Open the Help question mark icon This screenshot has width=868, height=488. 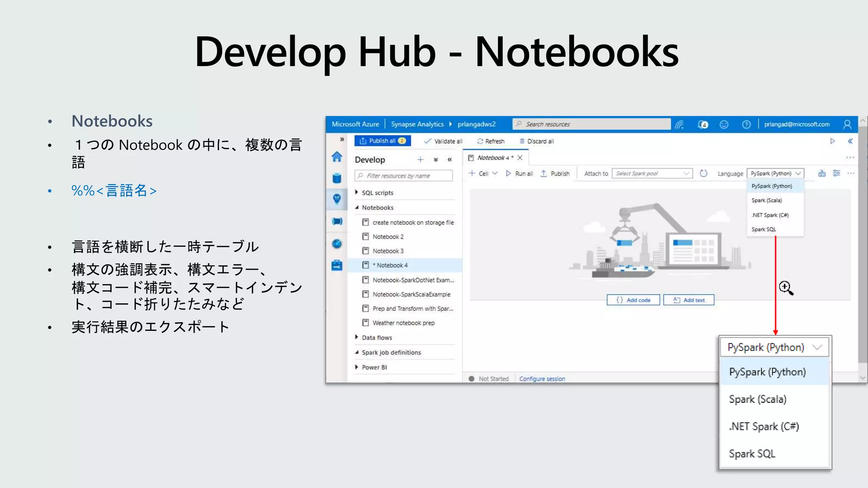point(746,124)
